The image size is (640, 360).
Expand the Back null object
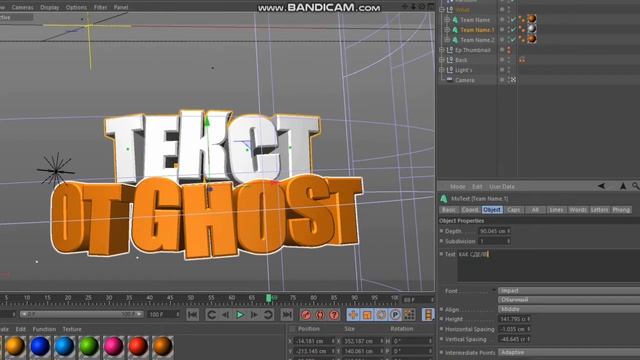click(x=441, y=60)
